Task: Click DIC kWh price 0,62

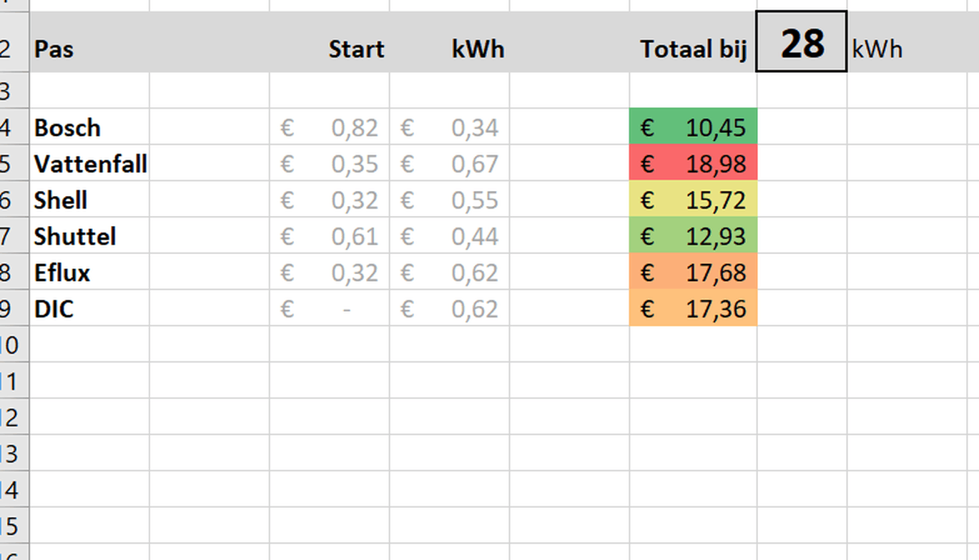Action: 450,308
